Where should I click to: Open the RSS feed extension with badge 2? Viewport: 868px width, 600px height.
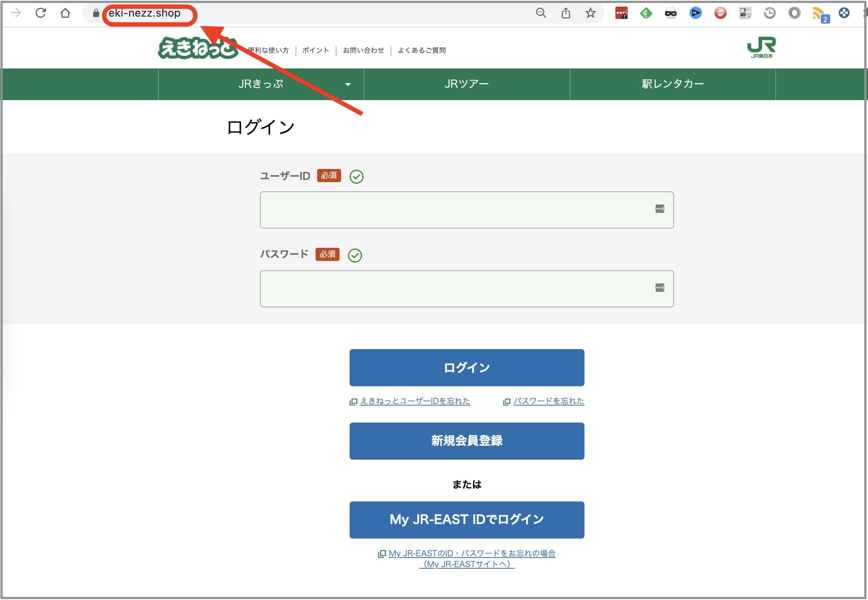819,14
